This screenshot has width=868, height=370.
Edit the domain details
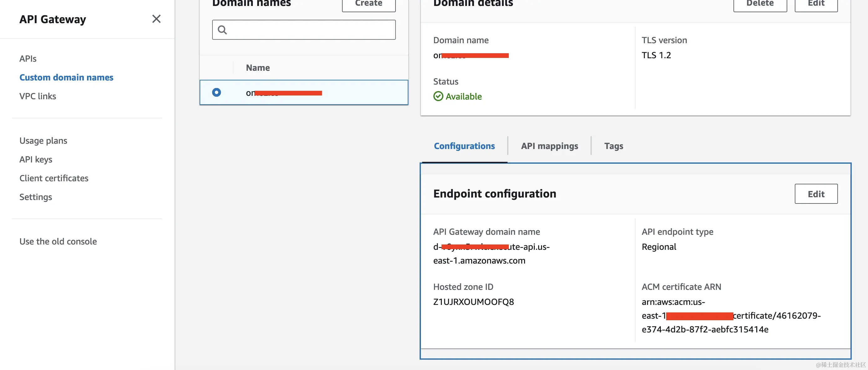(x=816, y=4)
